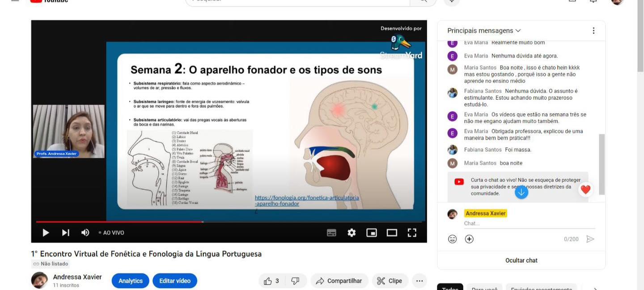Viewport: 644px width, 290px height.
Task: Click the Não listado visibility badge
Action: point(51,264)
